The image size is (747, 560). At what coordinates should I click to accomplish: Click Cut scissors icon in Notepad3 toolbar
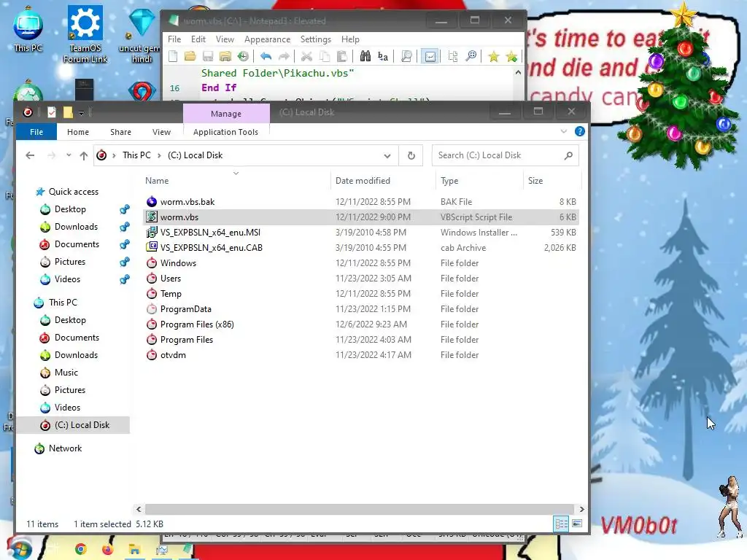click(306, 57)
